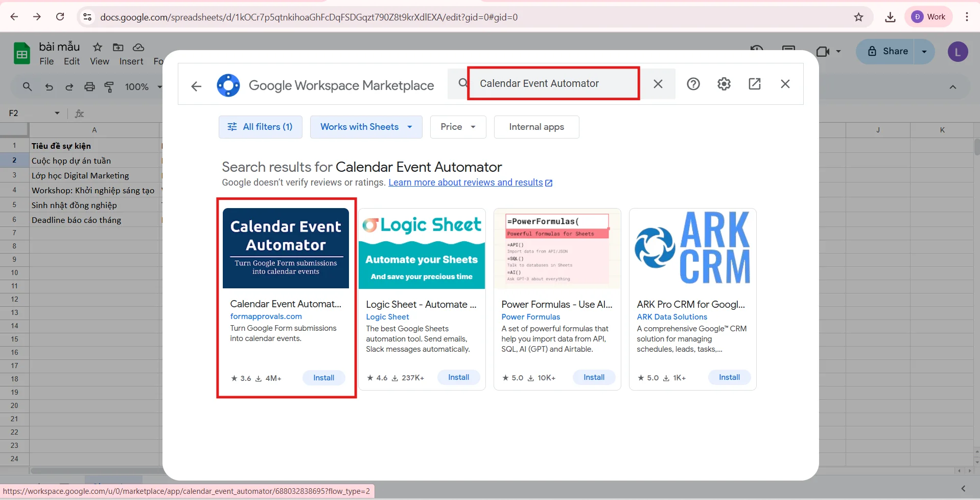Open the L account avatar

click(958, 52)
